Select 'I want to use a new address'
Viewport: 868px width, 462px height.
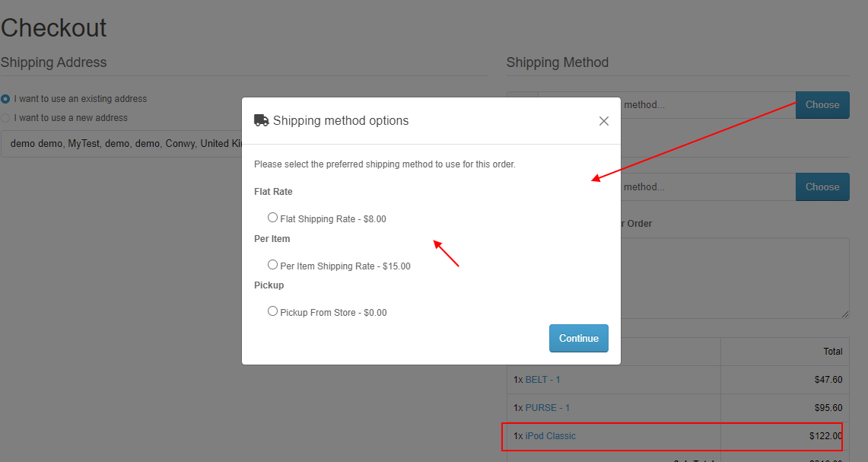point(5,118)
